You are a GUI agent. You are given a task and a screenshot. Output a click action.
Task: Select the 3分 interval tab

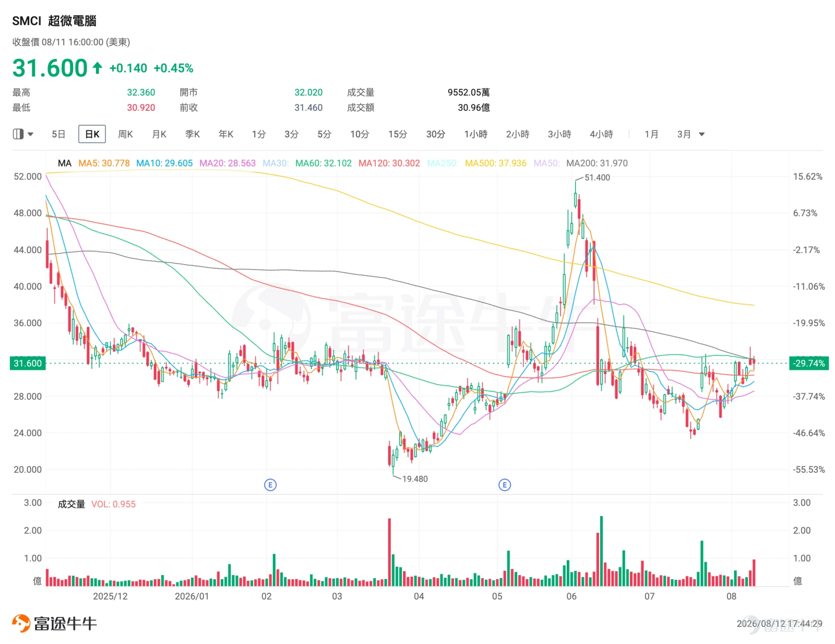pos(291,134)
